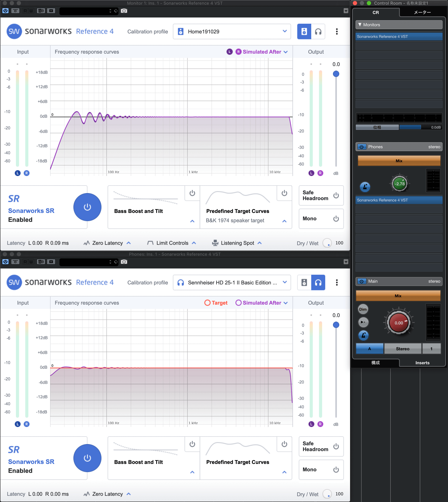This screenshot has height=502, width=448.
Task: Switch to the メーター tab in Control Room
Action: [422, 12]
